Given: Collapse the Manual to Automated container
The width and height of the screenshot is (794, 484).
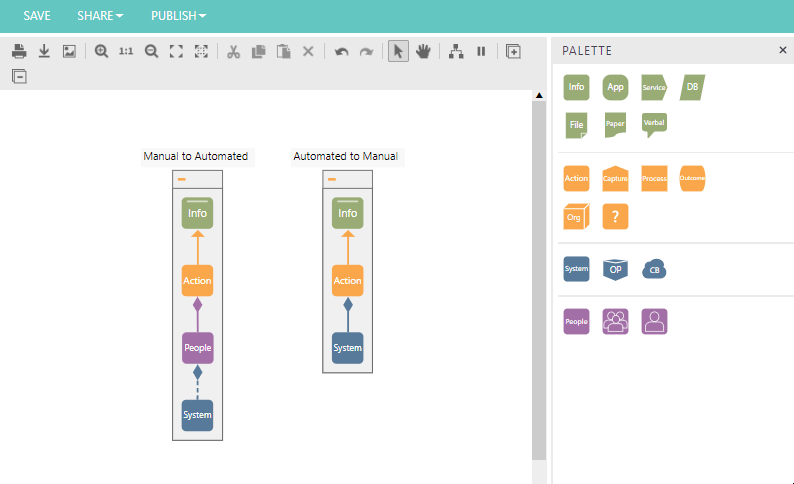Looking at the screenshot, I should click(x=182, y=179).
